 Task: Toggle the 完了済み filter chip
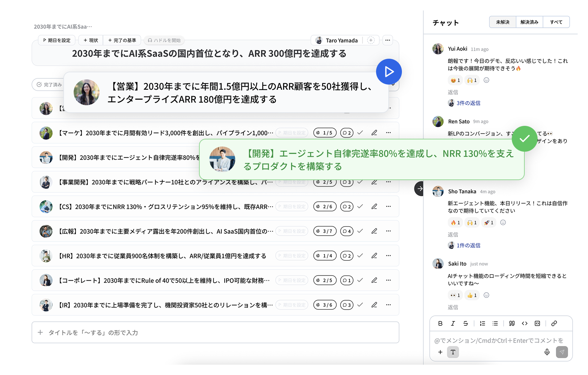[x=49, y=85]
